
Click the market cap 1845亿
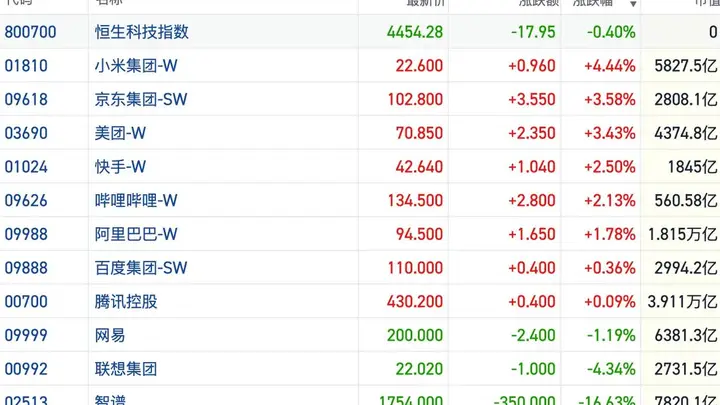click(692, 167)
